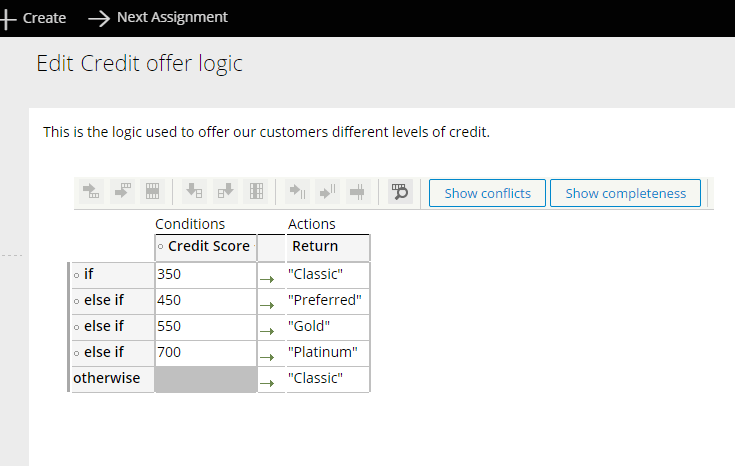Image resolution: width=735 pixels, height=466 pixels.
Task: Click the credit score cell containing 550
Action: coord(206,327)
